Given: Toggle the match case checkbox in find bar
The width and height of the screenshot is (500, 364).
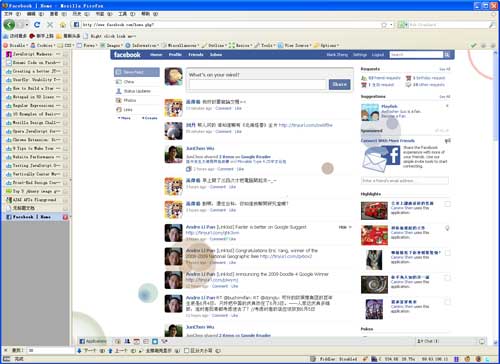Looking at the screenshot, I should click(187, 351).
